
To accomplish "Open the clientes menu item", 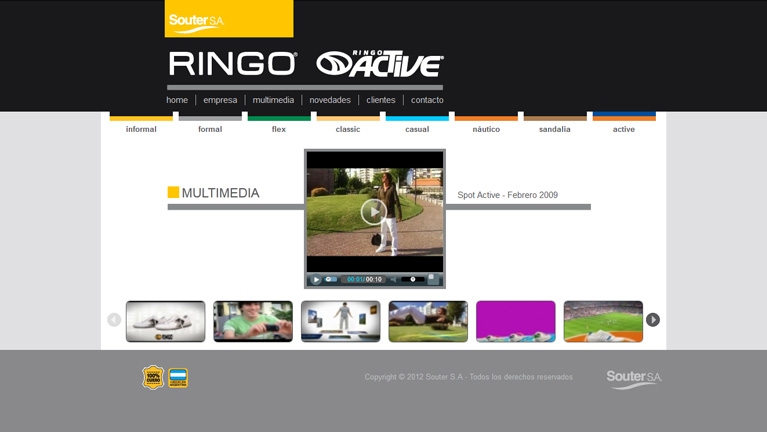I will [381, 100].
